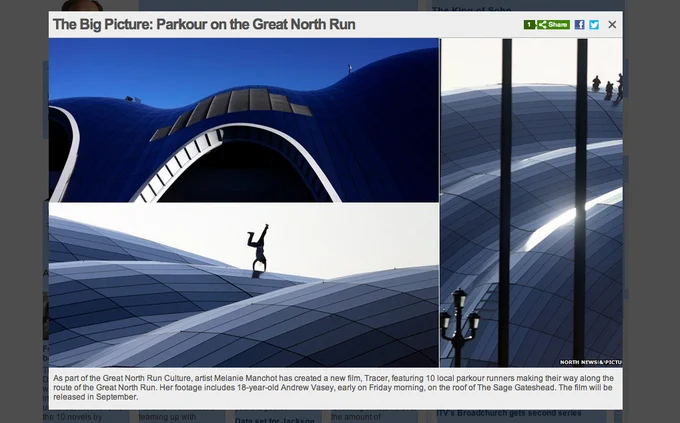The width and height of the screenshot is (680, 423).
Task: Click the green Share button
Action: pyautogui.click(x=553, y=25)
